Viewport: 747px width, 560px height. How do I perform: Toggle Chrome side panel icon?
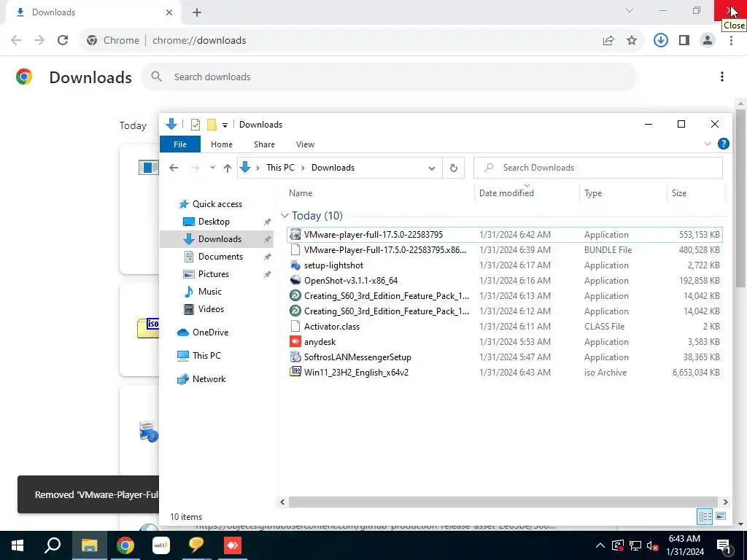tap(684, 41)
